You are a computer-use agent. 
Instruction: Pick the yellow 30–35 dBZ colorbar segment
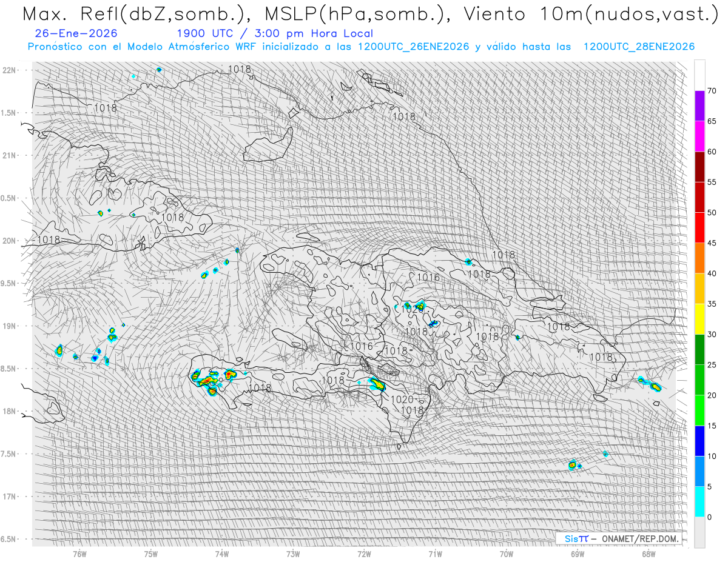point(699,319)
